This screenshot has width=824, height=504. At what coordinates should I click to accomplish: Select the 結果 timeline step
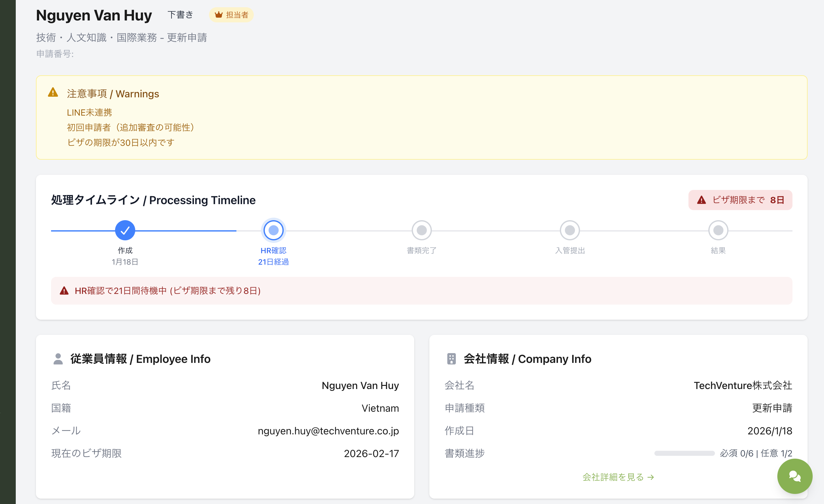tap(718, 230)
